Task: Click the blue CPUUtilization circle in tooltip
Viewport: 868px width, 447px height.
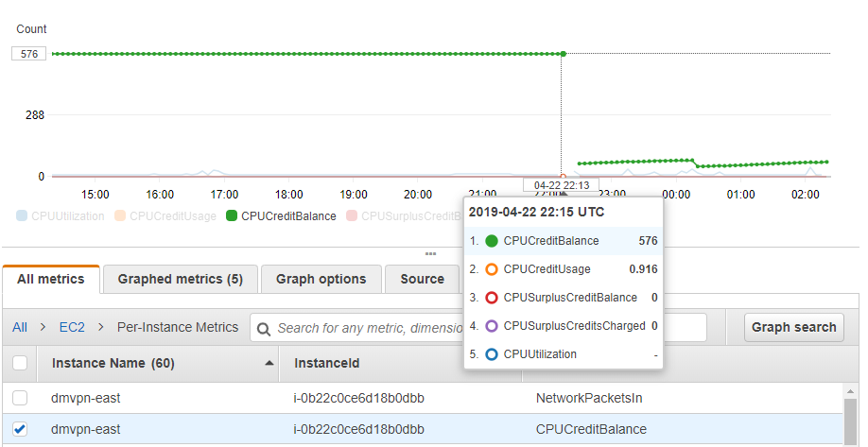Action: (x=491, y=354)
